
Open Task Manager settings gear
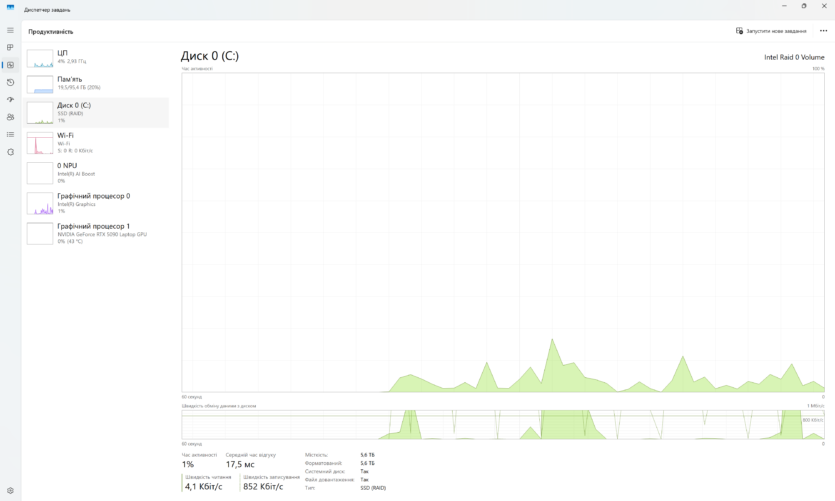(x=10, y=490)
